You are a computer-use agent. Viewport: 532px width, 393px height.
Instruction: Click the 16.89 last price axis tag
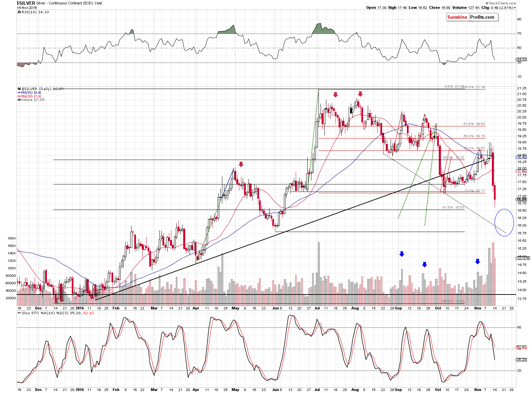click(522, 199)
